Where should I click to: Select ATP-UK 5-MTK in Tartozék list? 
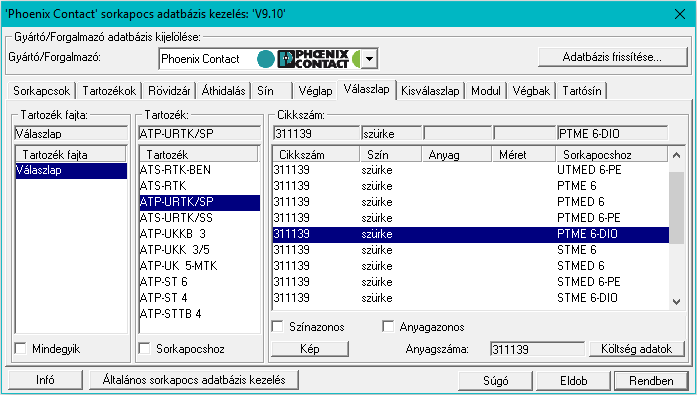point(200,266)
